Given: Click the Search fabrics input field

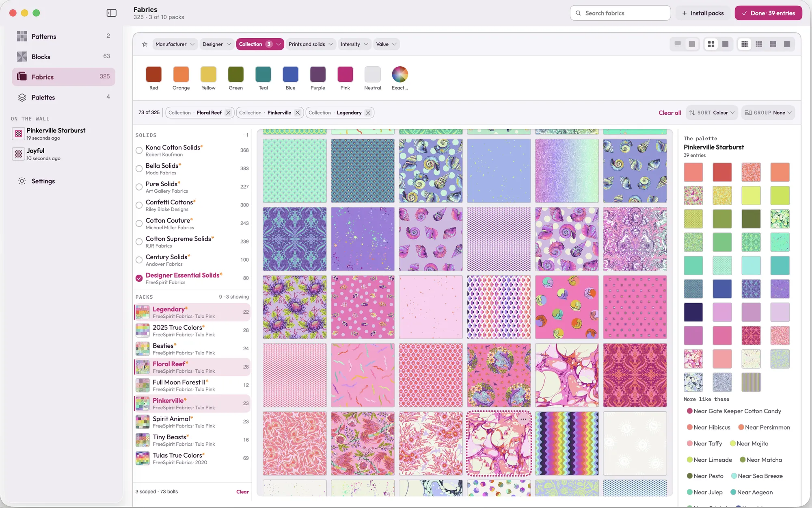Looking at the screenshot, I should [620, 13].
